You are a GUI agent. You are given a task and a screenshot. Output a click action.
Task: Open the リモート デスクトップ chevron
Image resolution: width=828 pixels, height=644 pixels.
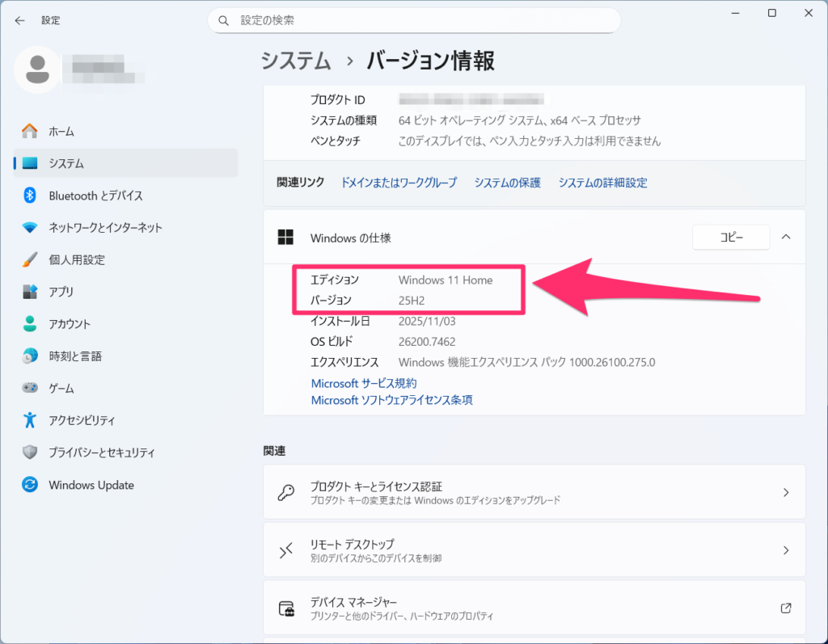click(786, 550)
